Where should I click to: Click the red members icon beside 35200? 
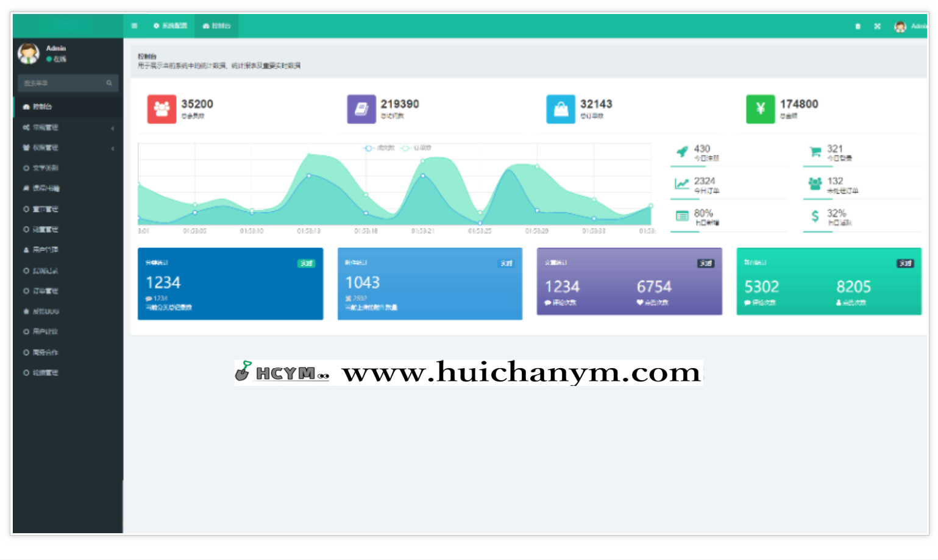[x=162, y=109]
